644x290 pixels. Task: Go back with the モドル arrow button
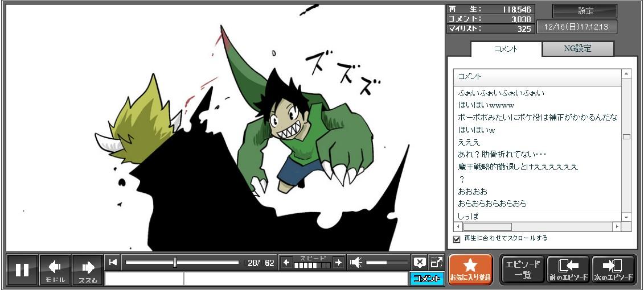[55, 270]
